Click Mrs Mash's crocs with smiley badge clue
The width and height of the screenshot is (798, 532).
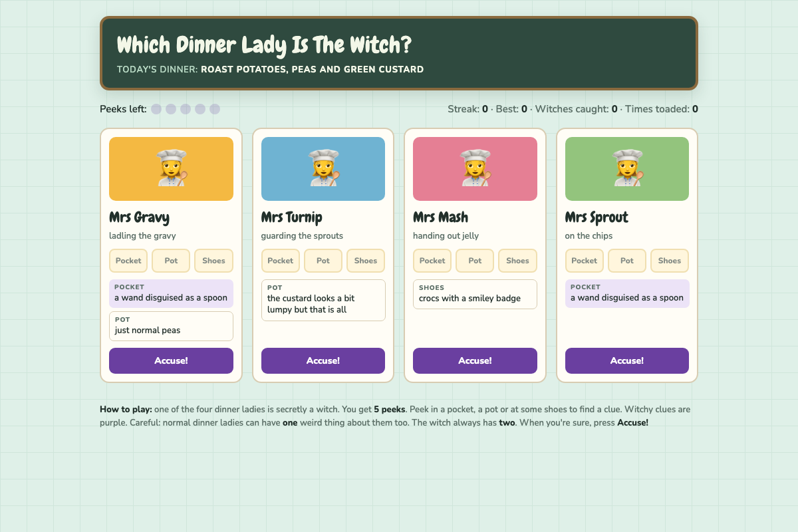[475, 294]
